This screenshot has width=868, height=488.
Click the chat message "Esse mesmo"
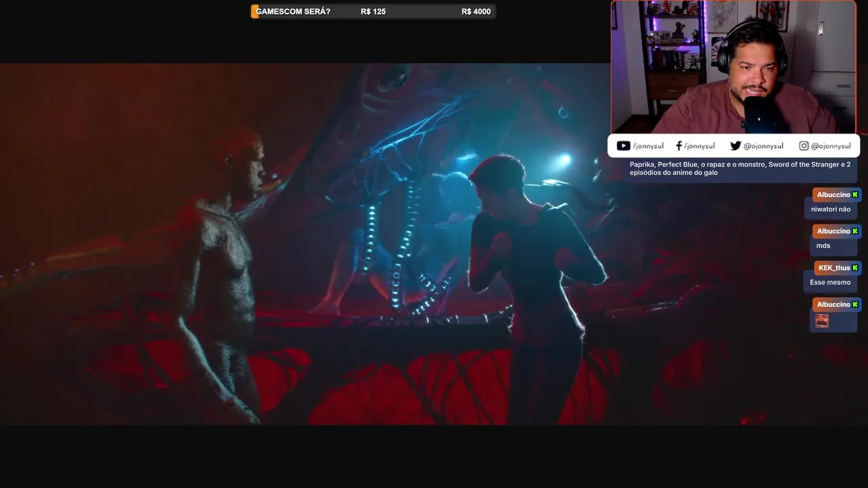coord(830,283)
